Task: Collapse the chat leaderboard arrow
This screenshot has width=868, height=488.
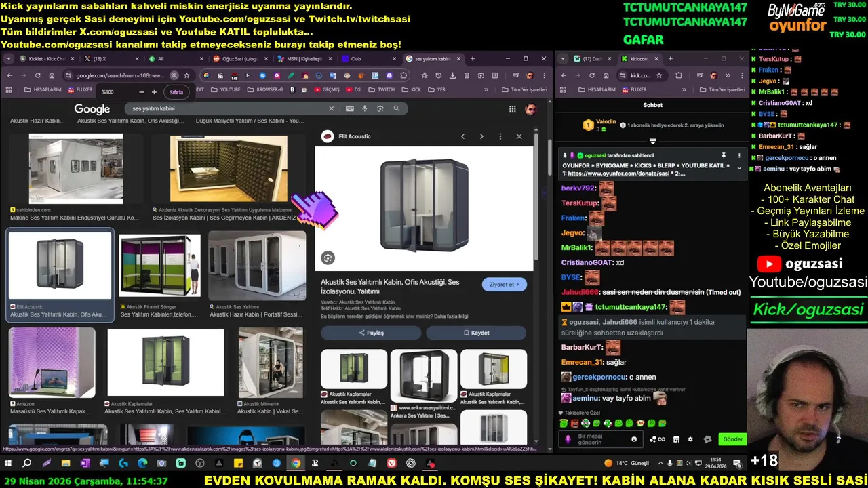Action: (653, 142)
